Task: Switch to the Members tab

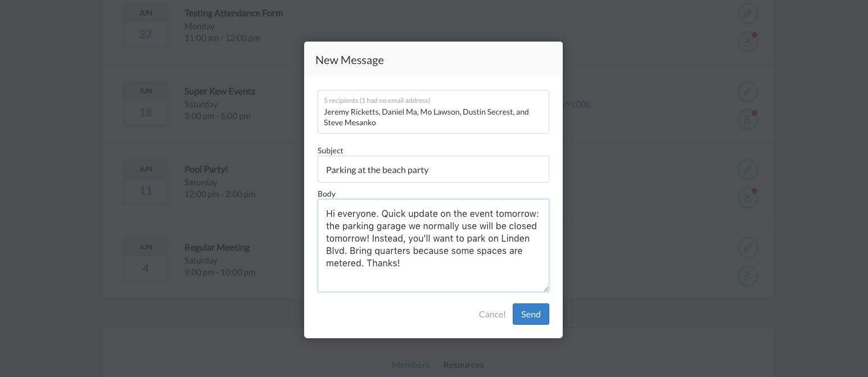Action: coord(410,365)
